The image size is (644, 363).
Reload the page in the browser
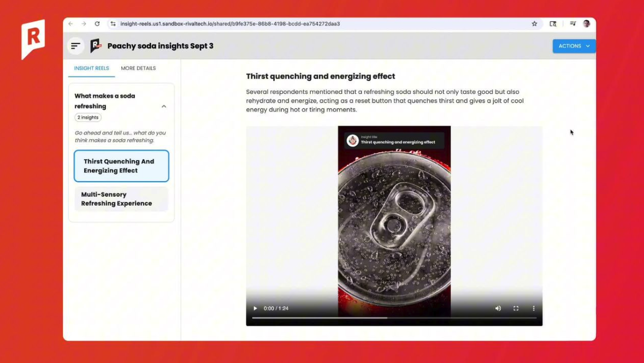point(97,24)
